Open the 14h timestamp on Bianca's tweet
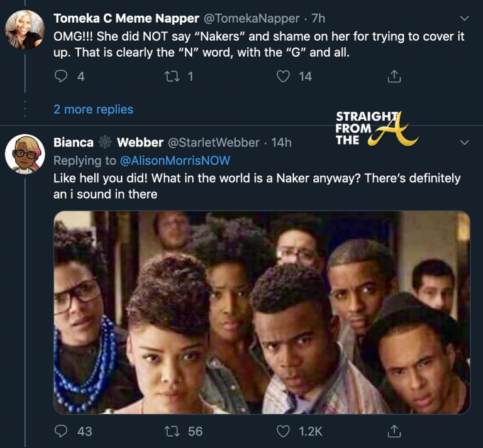Viewport: 483px width, 448px height. click(x=281, y=143)
